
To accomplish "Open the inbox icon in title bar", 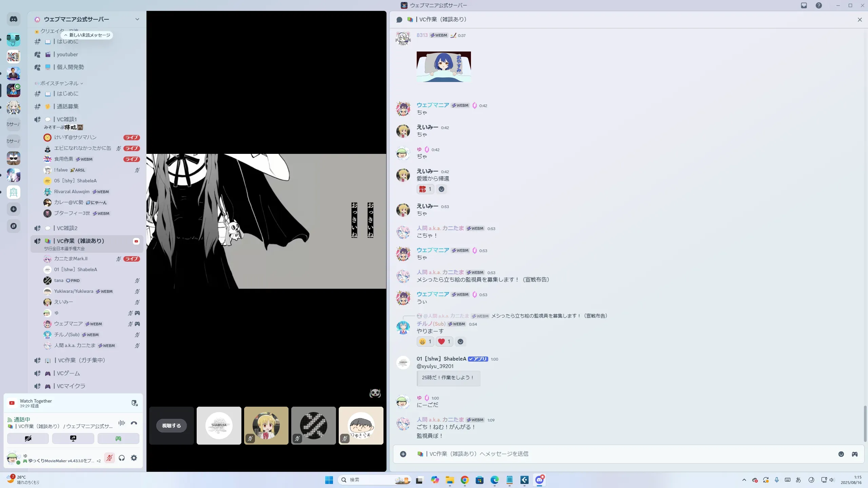I will click(804, 5).
